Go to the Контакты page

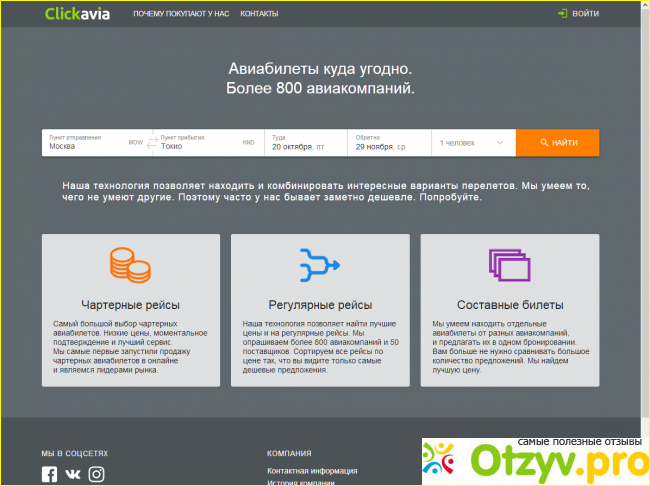pos(259,14)
